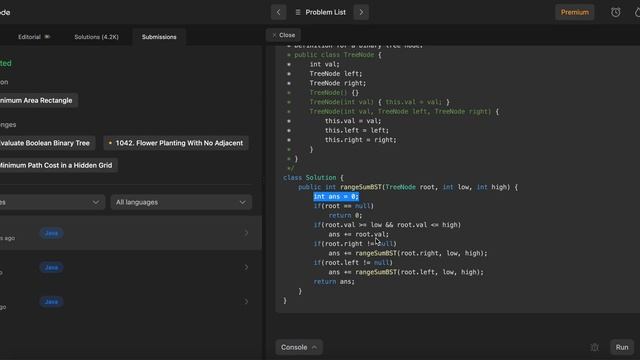Click the highlighted 'int ans = 0;' line
The height and width of the screenshot is (360, 640).
coord(336,196)
